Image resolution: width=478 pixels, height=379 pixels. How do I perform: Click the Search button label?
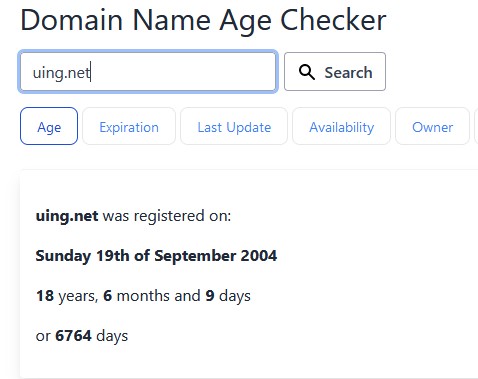click(348, 72)
